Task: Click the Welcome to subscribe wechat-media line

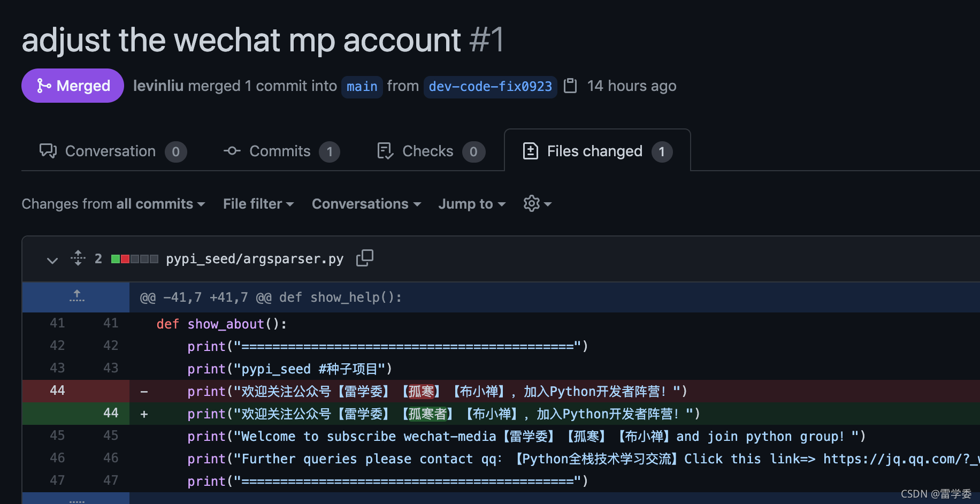Action: tap(526, 436)
